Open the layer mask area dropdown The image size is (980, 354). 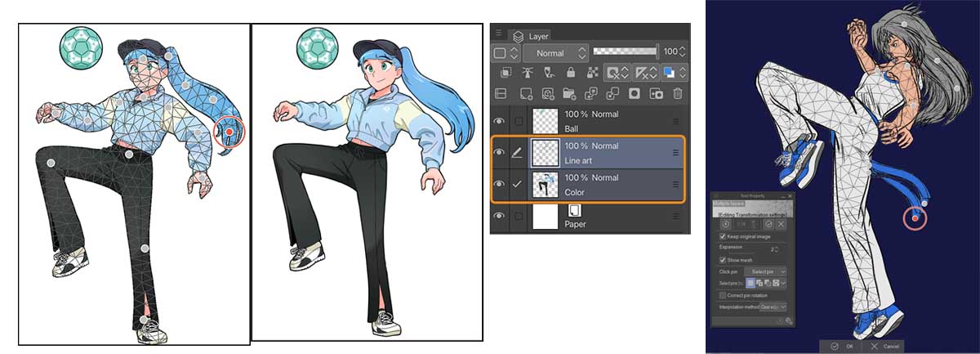617,72
